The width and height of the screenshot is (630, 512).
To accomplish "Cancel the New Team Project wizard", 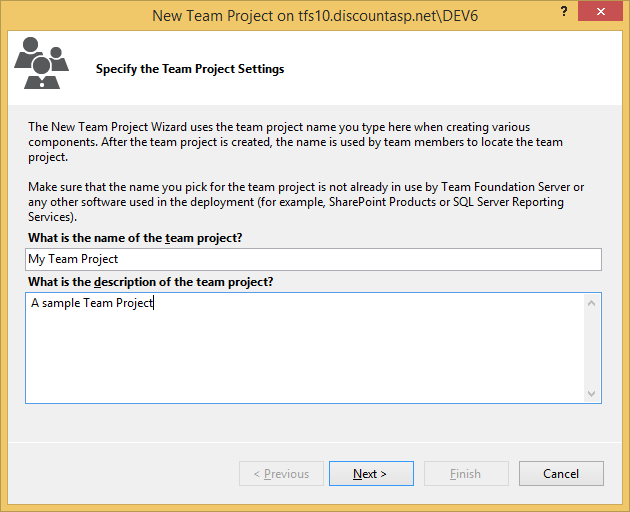I will click(x=561, y=473).
